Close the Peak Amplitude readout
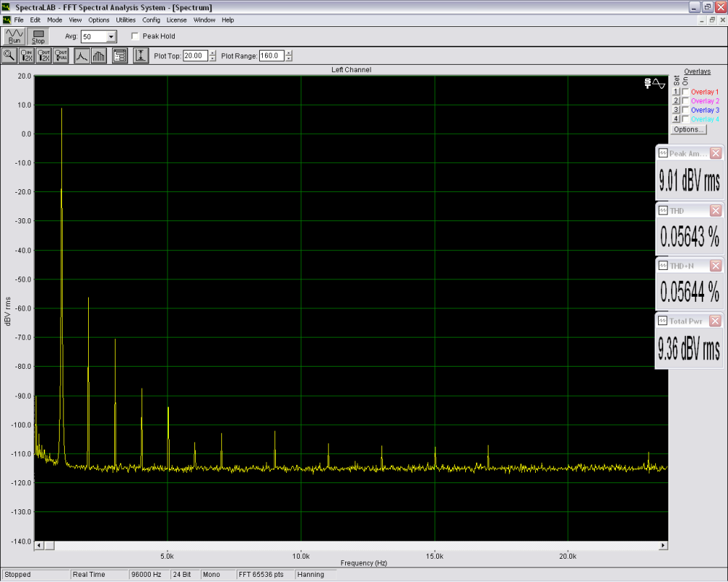728x582 pixels. pos(716,154)
